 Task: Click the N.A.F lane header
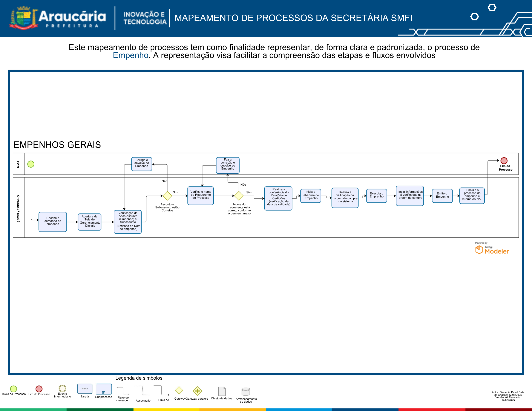pyautogui.click(x=18, y=164)
